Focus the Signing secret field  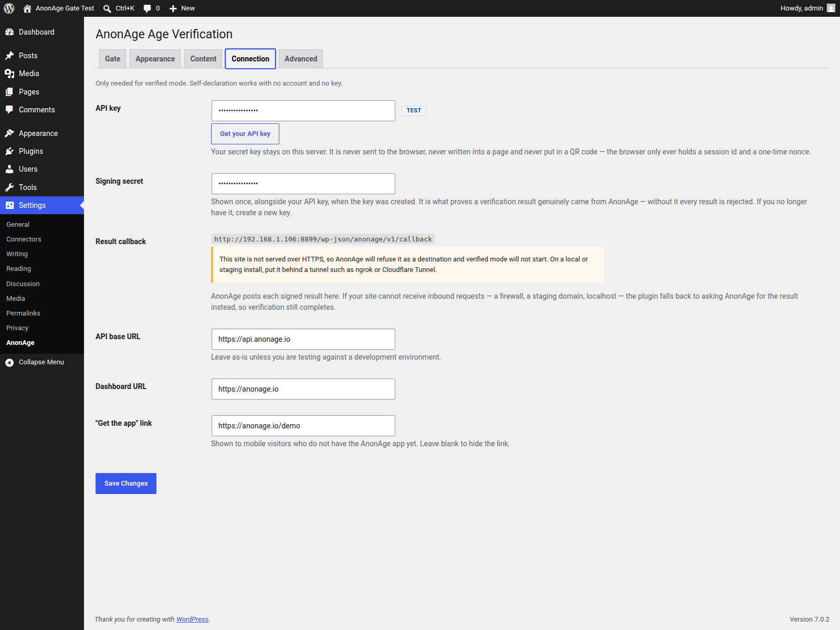pyautogui.click(x=303, y=184)
